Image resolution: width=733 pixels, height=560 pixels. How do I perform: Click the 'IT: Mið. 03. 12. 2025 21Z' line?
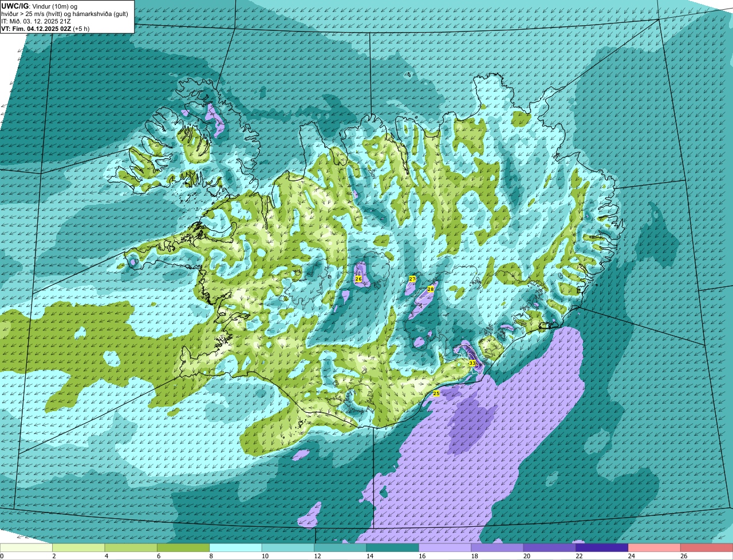pyautogui.click(x=35, y=21)
